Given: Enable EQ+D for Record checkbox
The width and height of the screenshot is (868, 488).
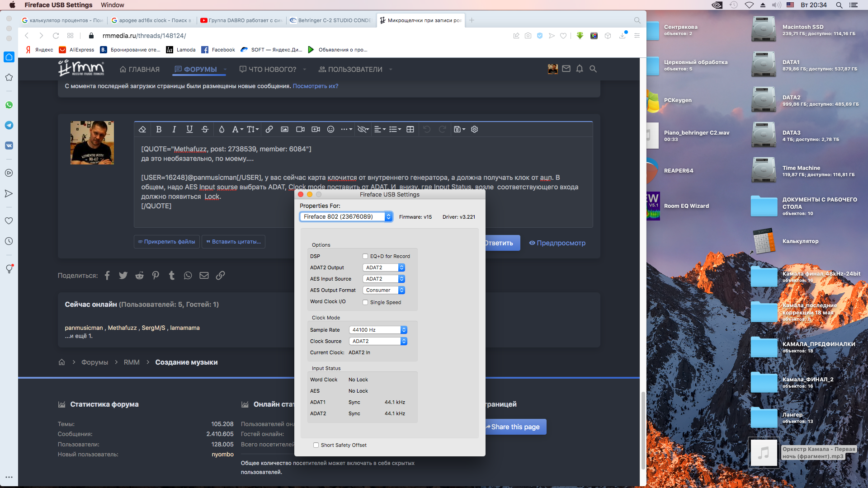Looking at the screenshot, I should [x=365, y=256].
